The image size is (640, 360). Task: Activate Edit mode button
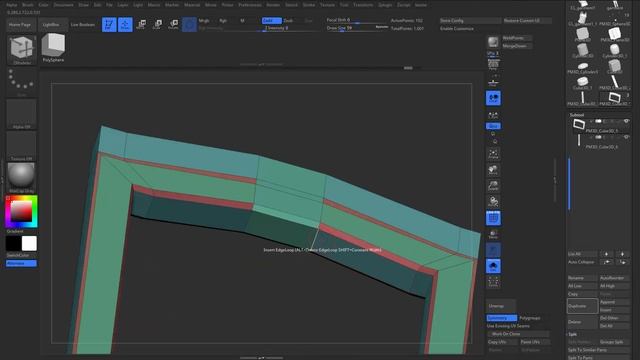pos(109,24)
